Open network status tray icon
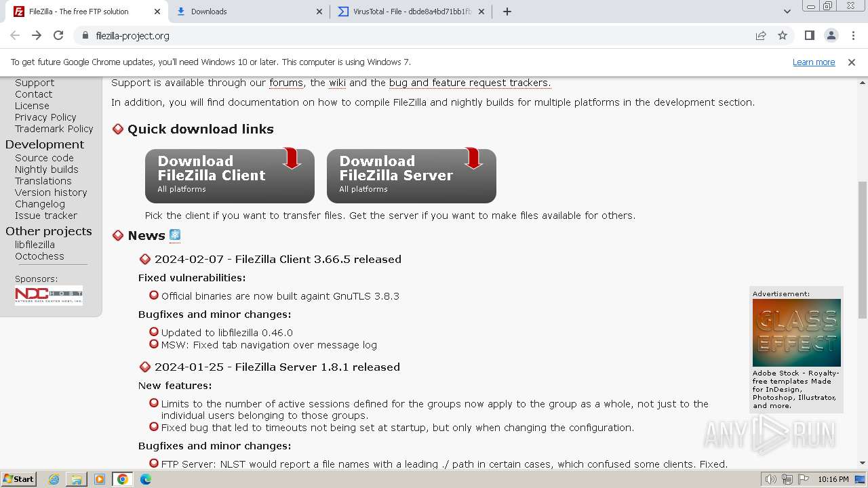This screenshot has height=488, width=868. point(787,479)
